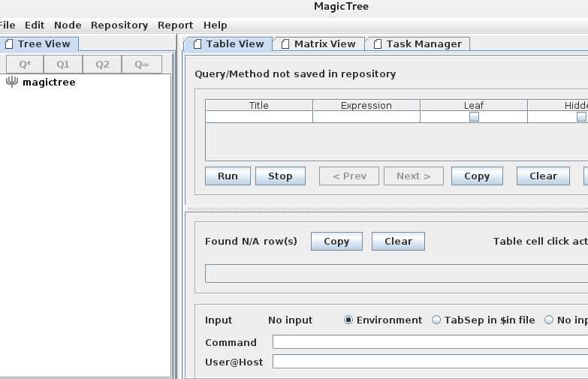
Task: Click the Stop button
Action: 280,176
